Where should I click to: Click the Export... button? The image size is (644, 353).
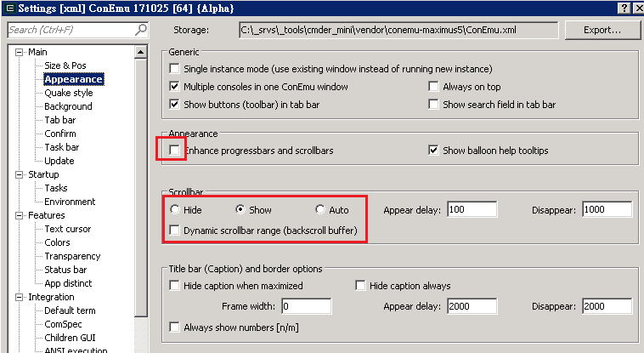602,30
